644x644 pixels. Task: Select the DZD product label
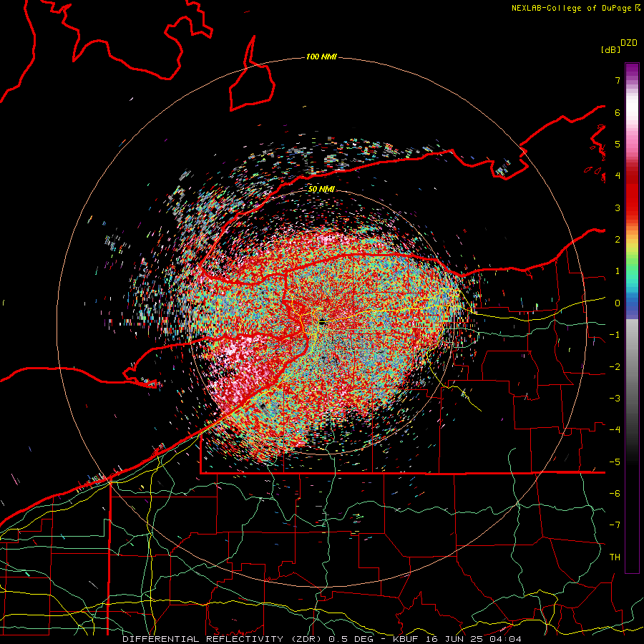tap(629, 42)
